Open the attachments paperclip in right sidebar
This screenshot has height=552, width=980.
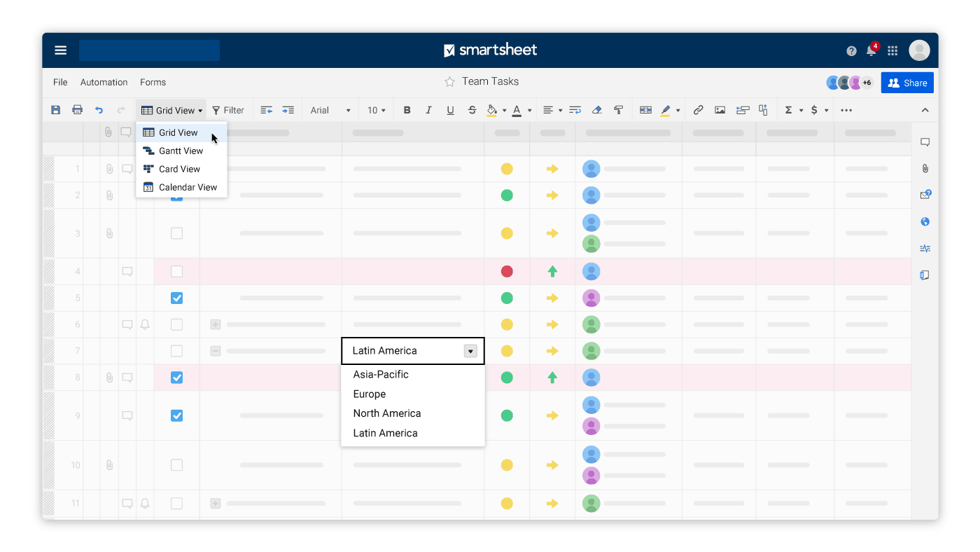tap(925, 168)
